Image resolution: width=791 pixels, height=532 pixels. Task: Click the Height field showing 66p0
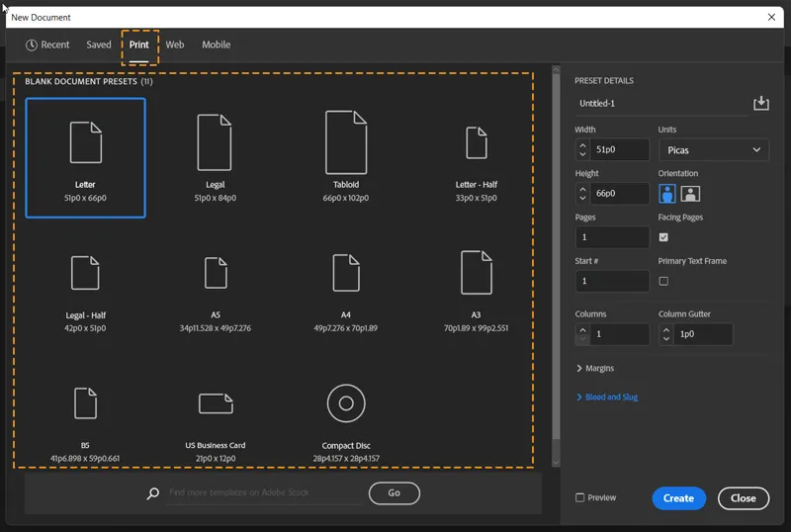pyautogui.click(x=620, y=193)
